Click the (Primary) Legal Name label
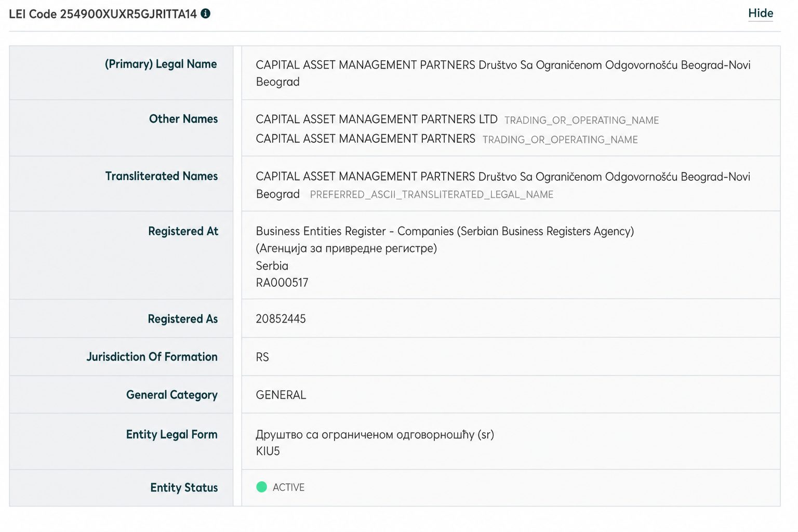 (x=161, y=64)
